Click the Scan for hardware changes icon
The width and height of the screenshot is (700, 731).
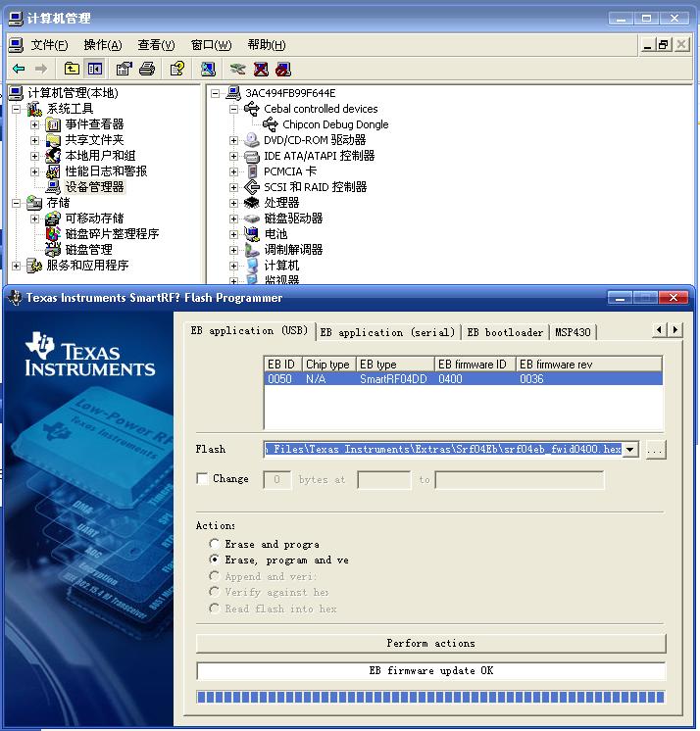pyautogui.click(x=208, y=69)
